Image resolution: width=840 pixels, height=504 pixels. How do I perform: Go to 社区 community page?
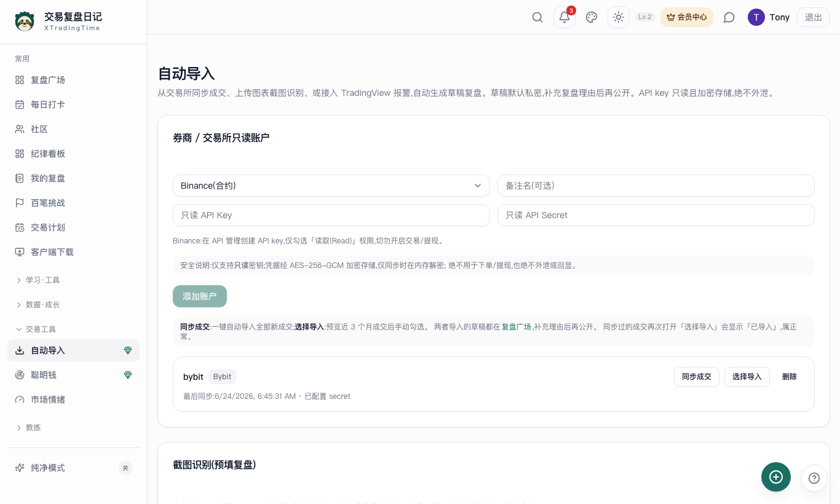(73, 129)
